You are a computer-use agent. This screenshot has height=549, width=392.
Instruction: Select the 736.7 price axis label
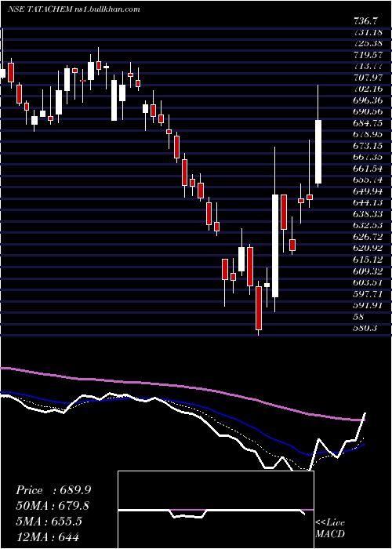point(366,21)
